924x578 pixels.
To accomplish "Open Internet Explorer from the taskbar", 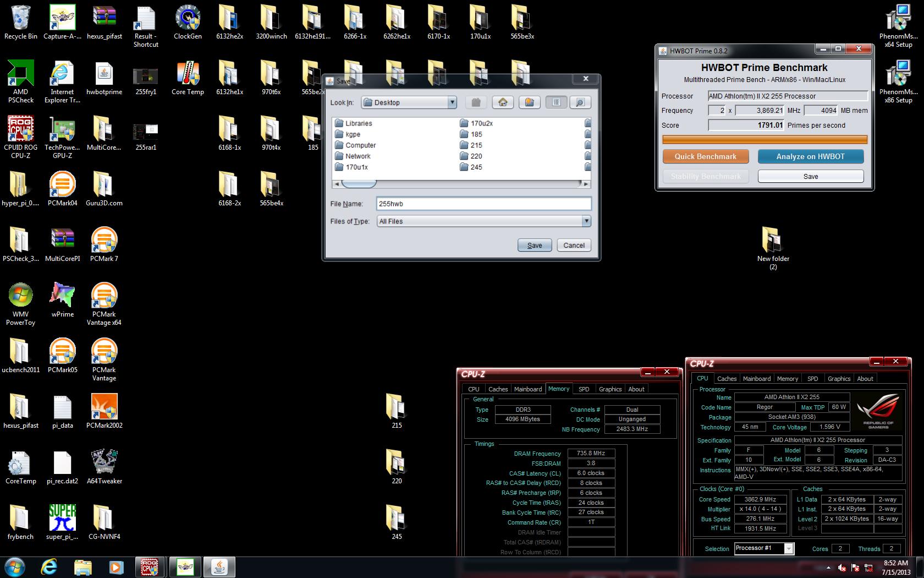I will tap(49, 567).
